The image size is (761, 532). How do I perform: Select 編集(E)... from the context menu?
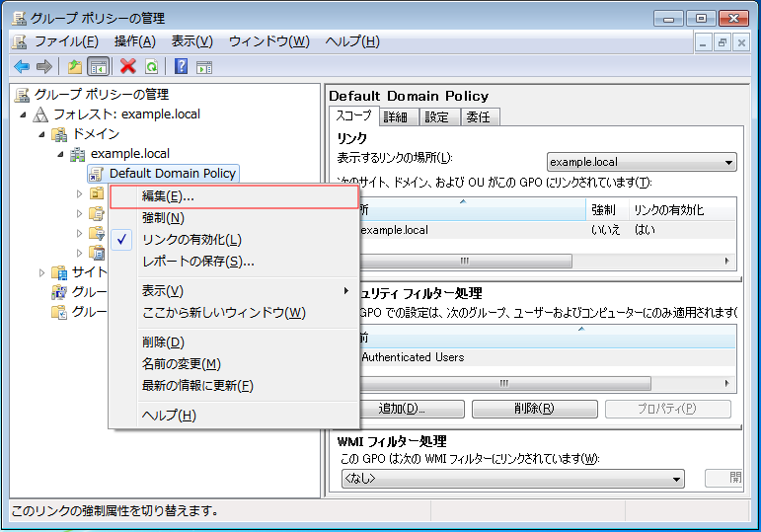(x=234, y=196)
